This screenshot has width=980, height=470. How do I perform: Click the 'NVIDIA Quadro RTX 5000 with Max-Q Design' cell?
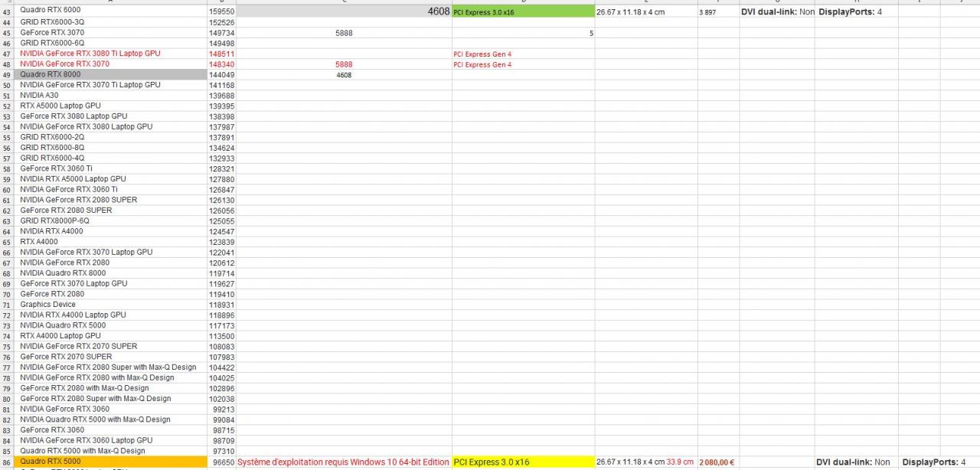[110, 419]
